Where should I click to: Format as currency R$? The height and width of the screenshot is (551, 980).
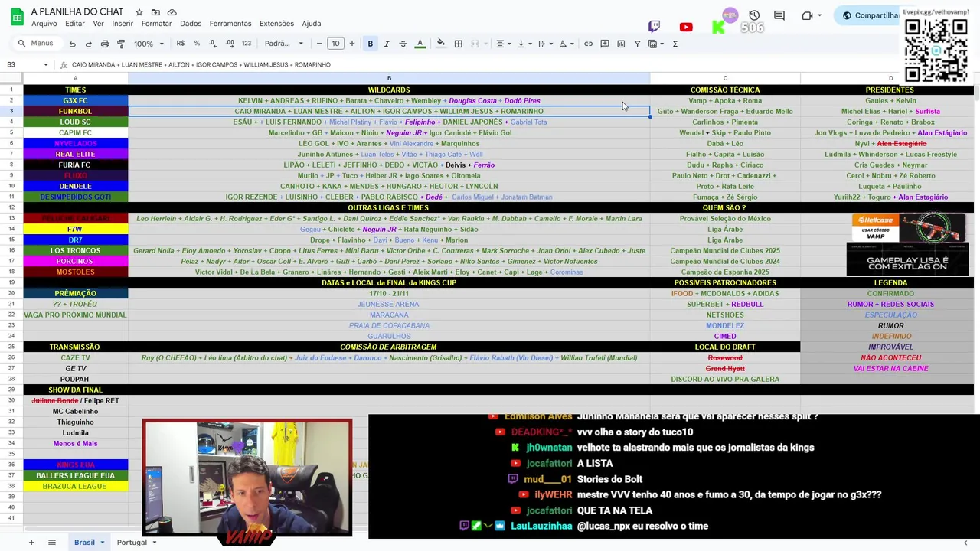[181, 44]
